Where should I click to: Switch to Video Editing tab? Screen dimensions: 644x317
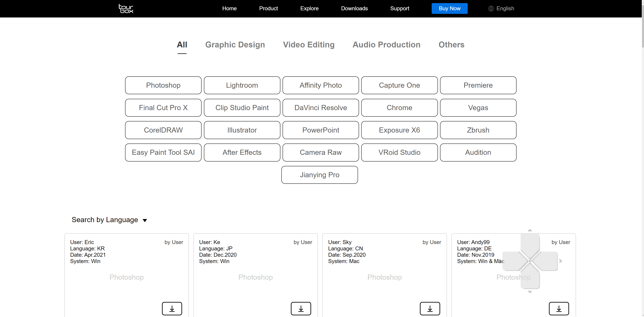(309, 45)
